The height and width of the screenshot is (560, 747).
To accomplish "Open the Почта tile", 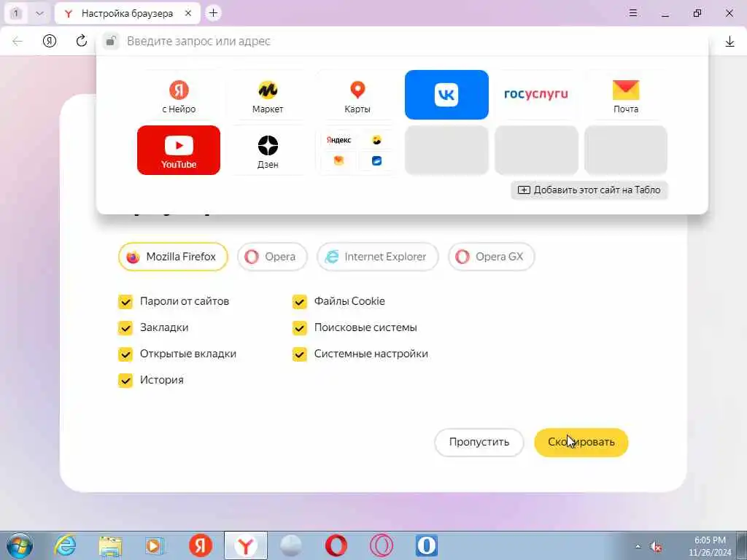I will click(x=625, y=95).
